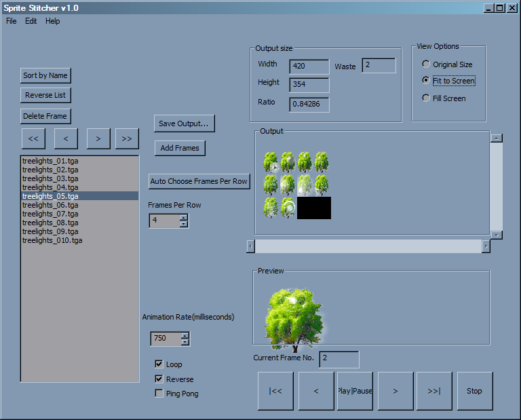The width and height of the screenshot is (521, 420).
Task: Close the Sprite Stitcher window
Action: (512, 8)
